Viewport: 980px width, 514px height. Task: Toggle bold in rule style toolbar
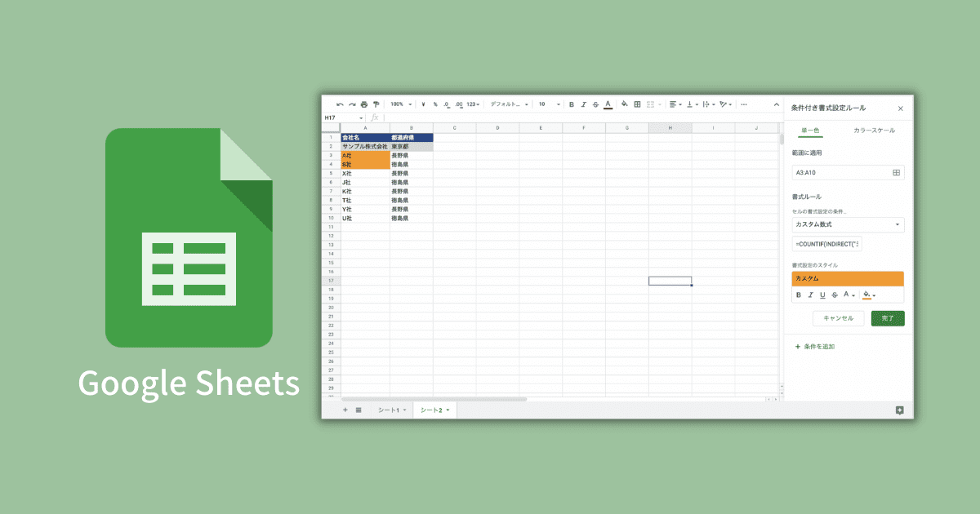[x=799, y=295]
